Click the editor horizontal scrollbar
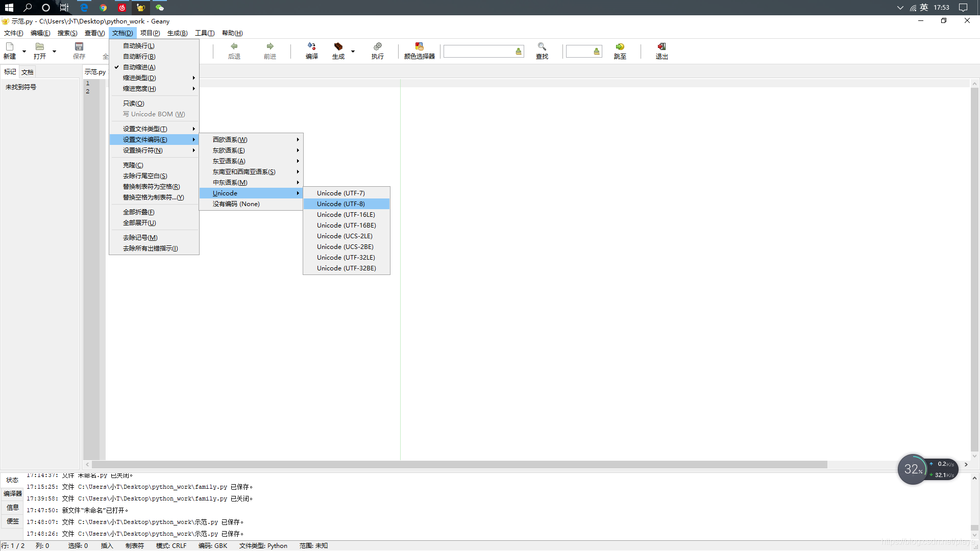 (459, 465)
